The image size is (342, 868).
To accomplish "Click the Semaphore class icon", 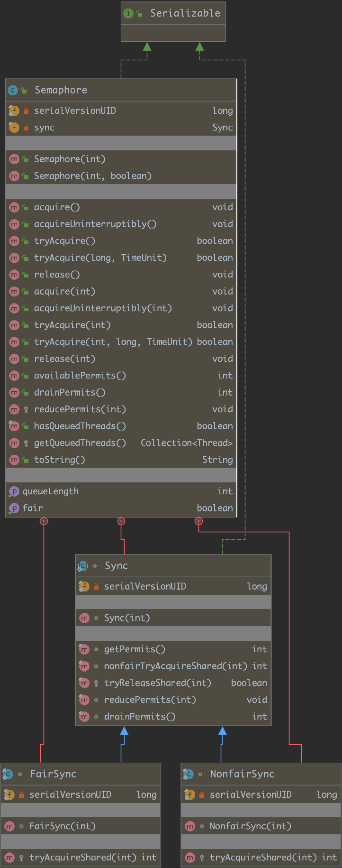I will click(13, 90).
